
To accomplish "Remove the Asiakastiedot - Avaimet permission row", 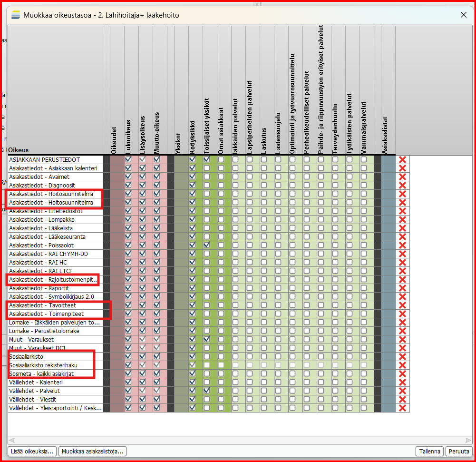I will tap(402, 177).
